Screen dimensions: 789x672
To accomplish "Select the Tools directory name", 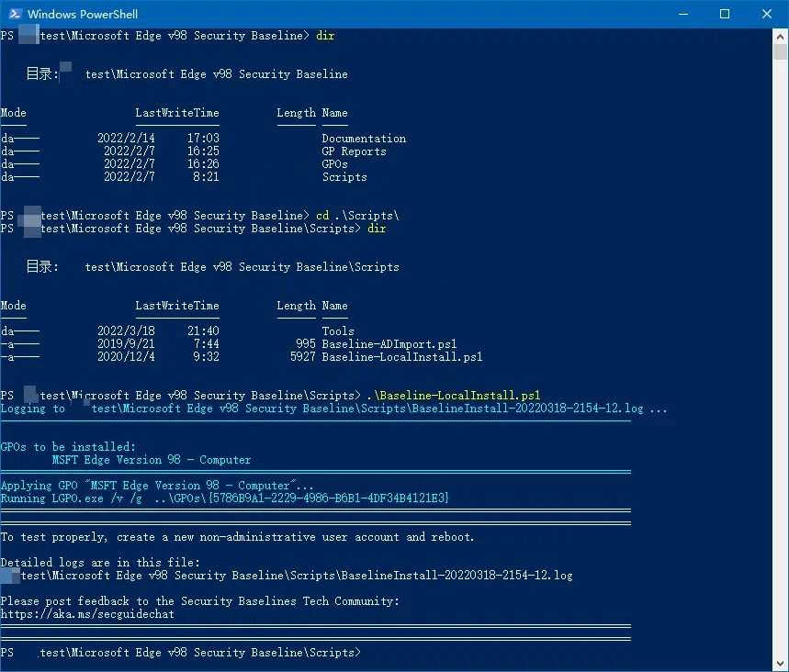I will [338, 331].
